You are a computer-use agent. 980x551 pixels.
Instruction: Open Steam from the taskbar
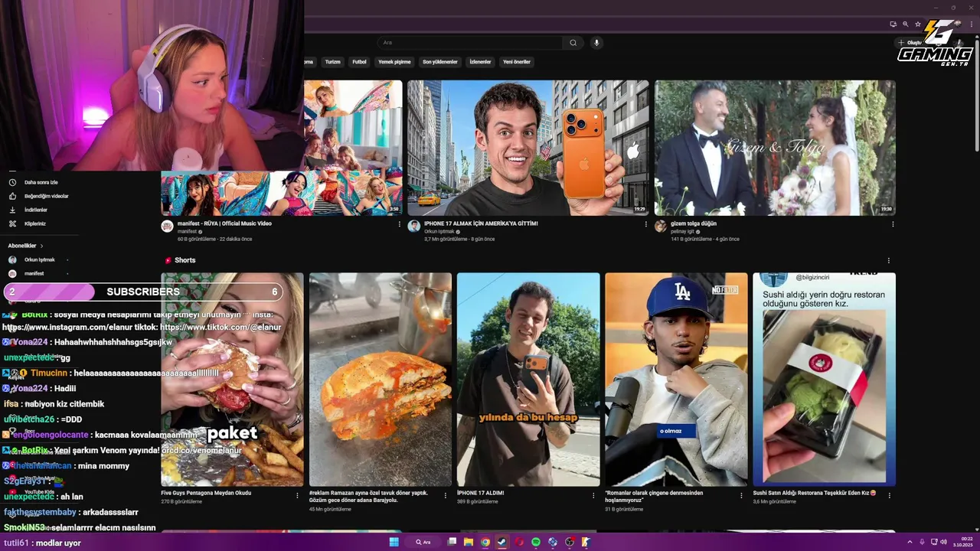[502, 542]
